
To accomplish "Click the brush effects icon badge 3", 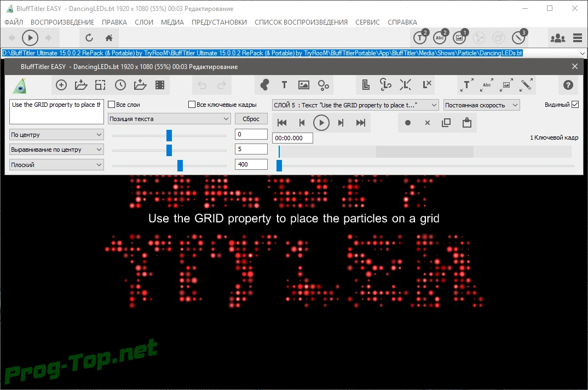I will 520,37.
